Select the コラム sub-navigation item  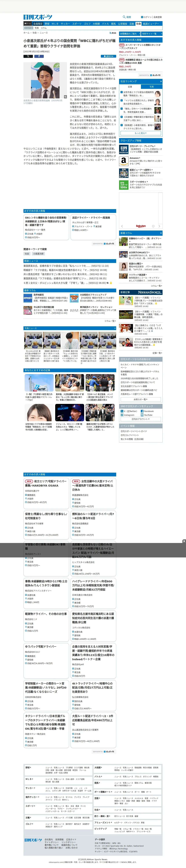tap(44, 28)
